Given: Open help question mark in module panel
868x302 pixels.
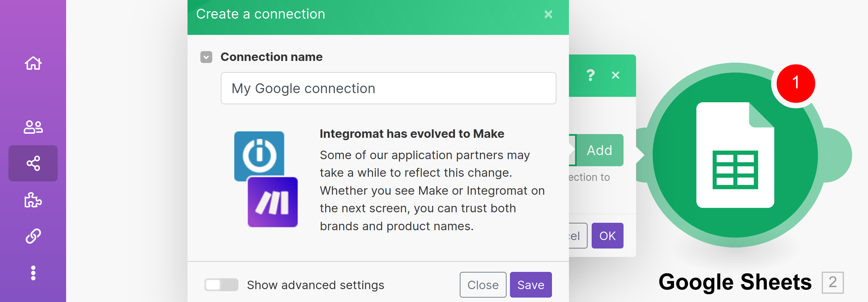Looking at the screenshot, I should tap(591, 75).
